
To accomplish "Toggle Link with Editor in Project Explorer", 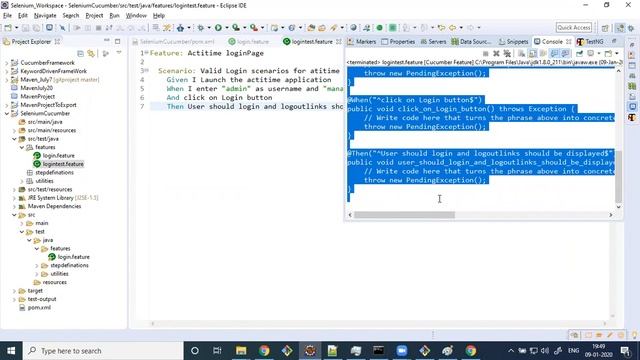I will click(x=91, y=53).
